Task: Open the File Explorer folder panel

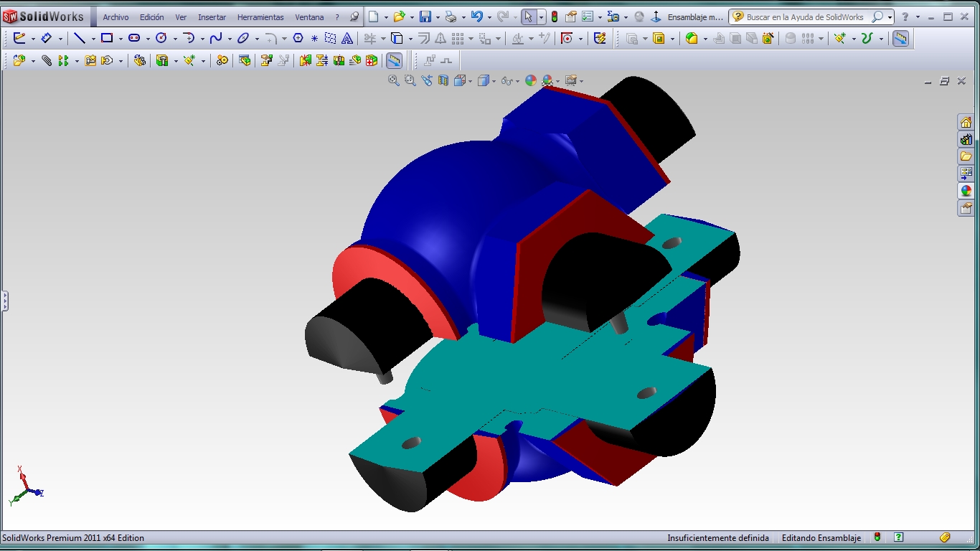Action: 966,156
